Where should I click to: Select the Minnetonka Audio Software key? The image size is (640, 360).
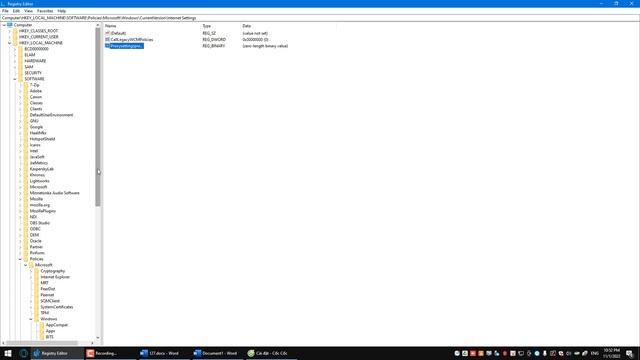click(54, 193)
